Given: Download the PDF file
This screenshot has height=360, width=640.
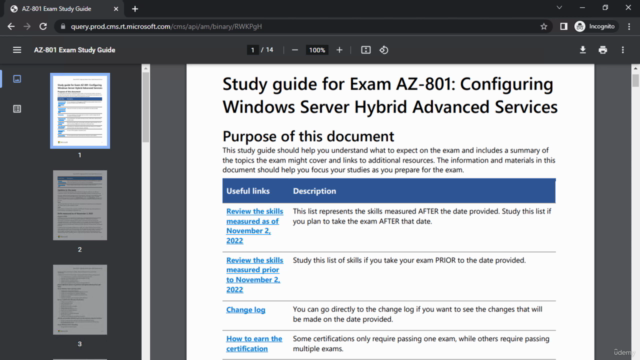Looking at the screenshot, I should [582, 50].
